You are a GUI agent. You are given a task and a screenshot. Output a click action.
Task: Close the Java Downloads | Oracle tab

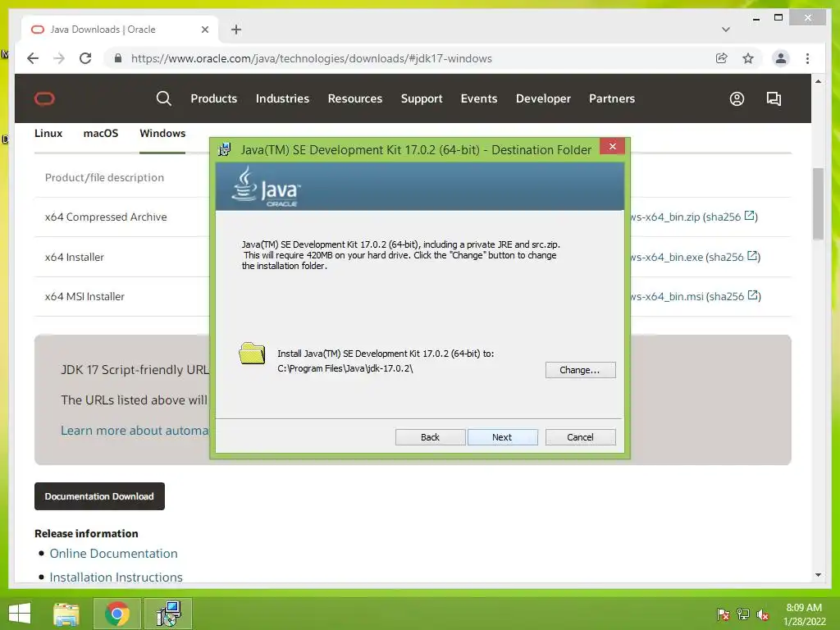[204, 30]
